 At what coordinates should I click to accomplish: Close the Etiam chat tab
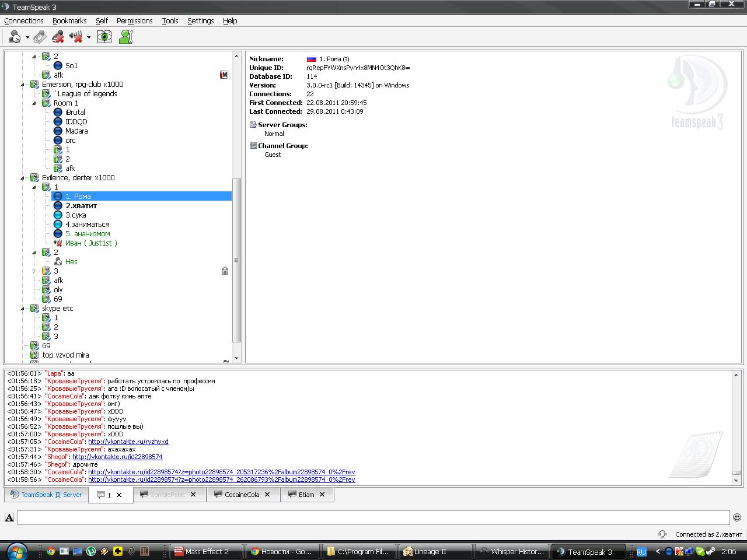click(x=322, y=495)
